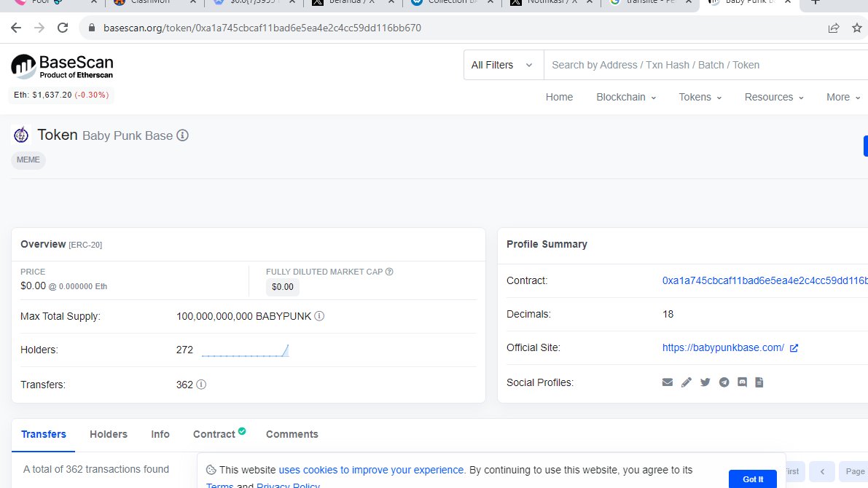Open the contract address link
Screen dimensions: 868x488
(x=765, y=280)
